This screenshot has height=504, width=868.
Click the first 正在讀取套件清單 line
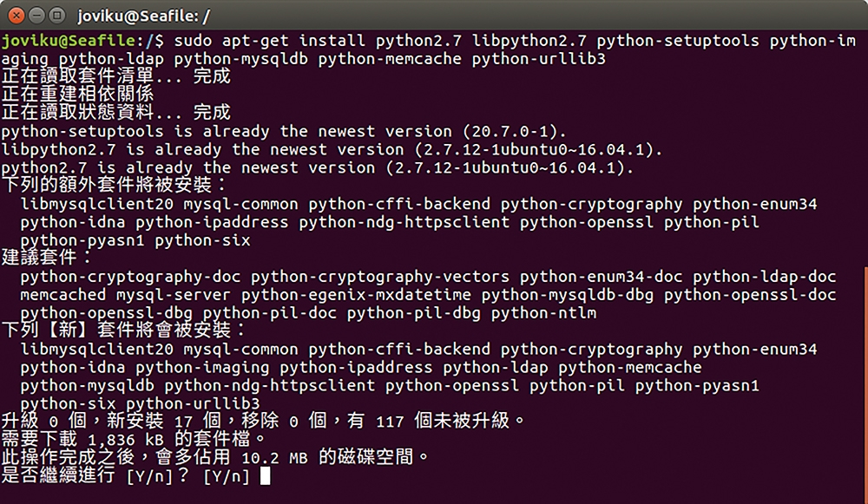coord(115,75)
